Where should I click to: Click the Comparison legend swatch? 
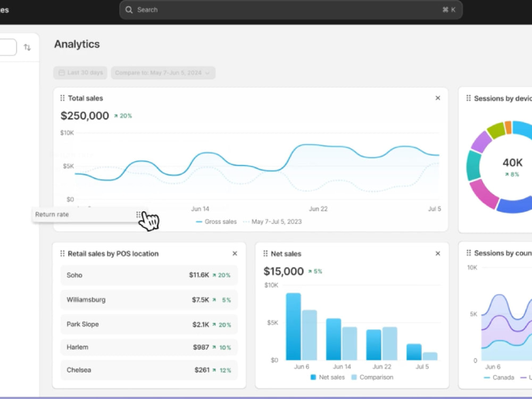coord(354,377)
